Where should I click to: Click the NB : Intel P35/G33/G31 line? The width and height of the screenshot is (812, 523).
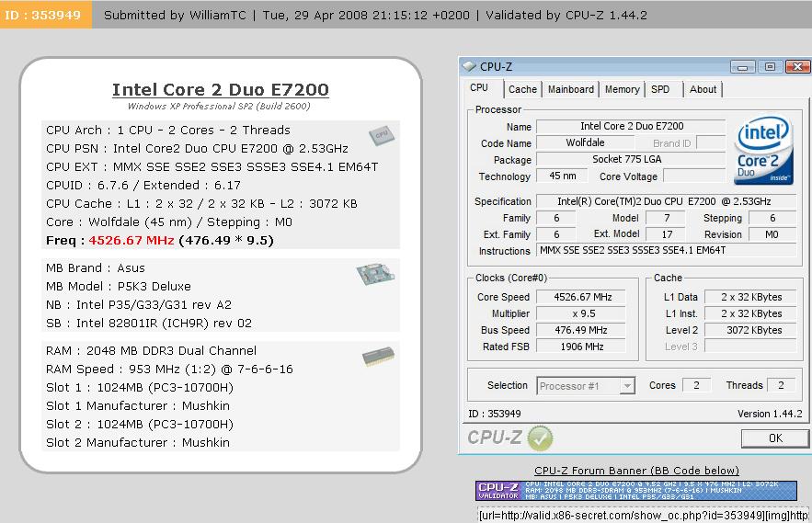139,305
